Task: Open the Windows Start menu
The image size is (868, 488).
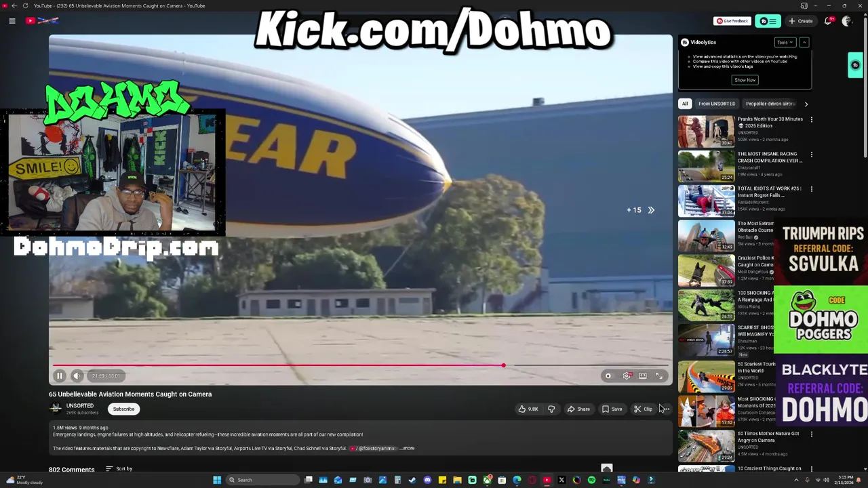Action: [x=217, y=480]
